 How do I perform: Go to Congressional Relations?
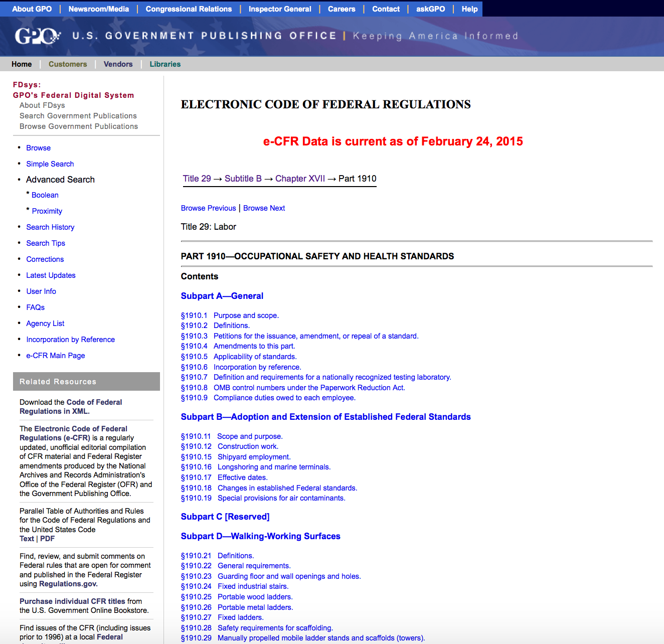tap(189, 9)
